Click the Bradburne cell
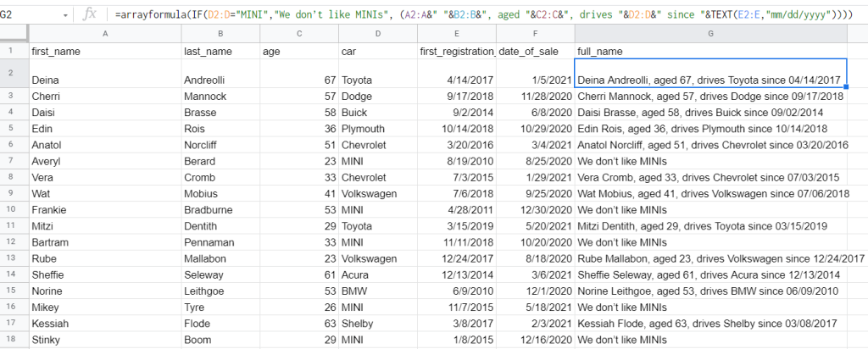The width and height of the screenshot is (868, 349). click(x=220, y=210)
